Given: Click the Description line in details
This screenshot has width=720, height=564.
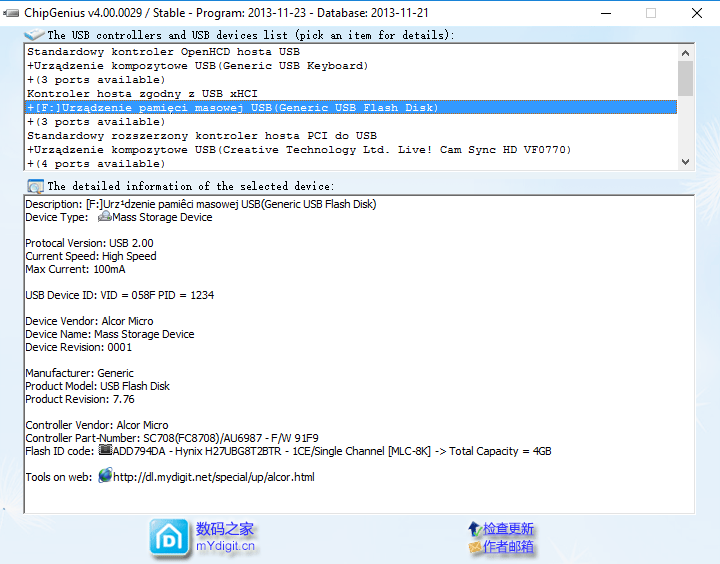Looking at the screenshot, I should 201,204.
